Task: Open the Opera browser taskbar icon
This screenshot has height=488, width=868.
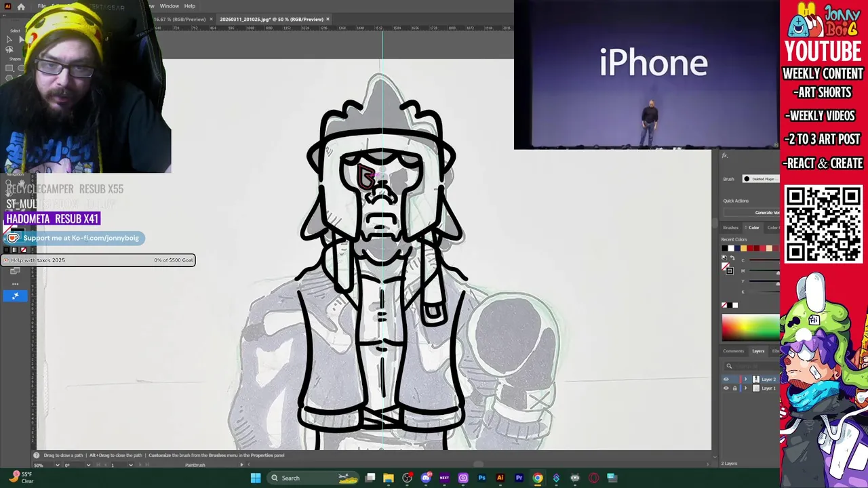Action: 593,478
